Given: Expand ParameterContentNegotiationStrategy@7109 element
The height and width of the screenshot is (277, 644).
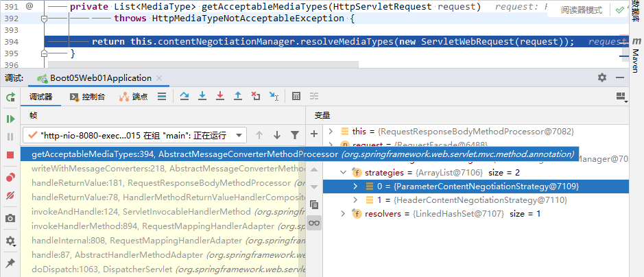Looking at the screenshot, I should 356,186.
